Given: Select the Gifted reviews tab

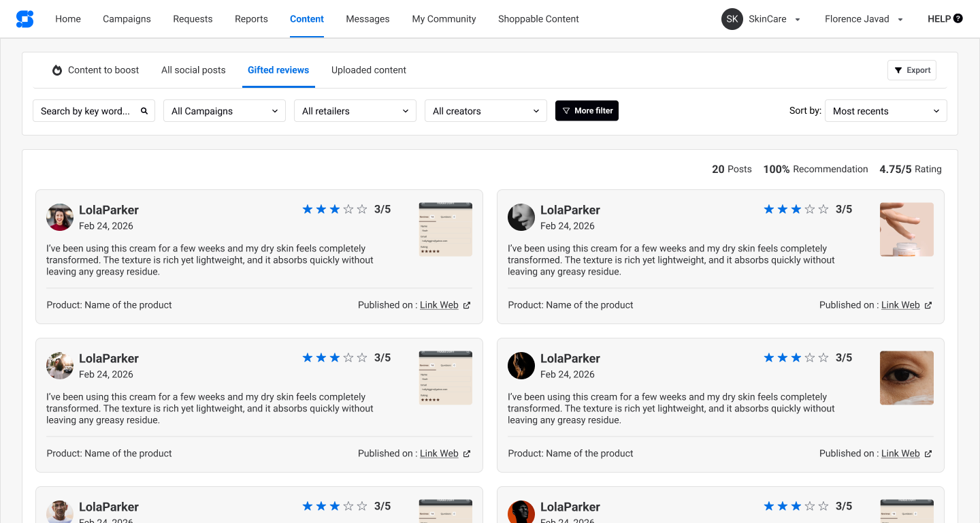Looking at the screenshot, I should (278, 70).
